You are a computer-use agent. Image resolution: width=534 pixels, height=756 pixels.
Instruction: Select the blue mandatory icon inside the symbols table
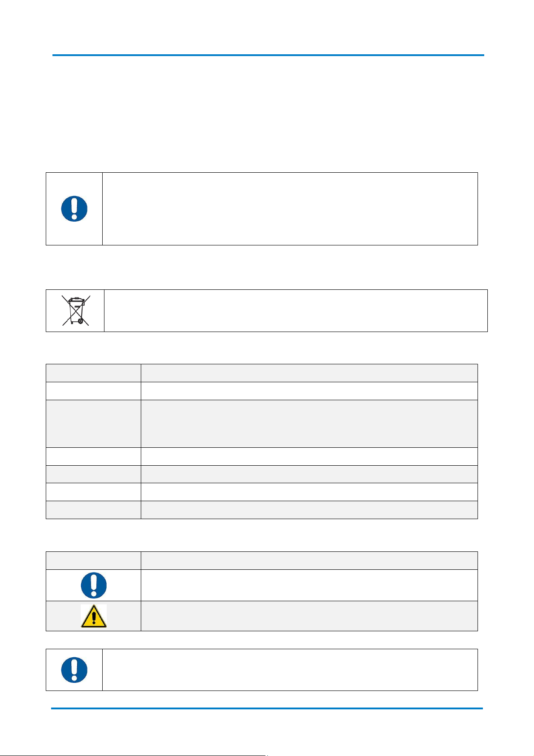pyautogui.click(x=94, y=585)
